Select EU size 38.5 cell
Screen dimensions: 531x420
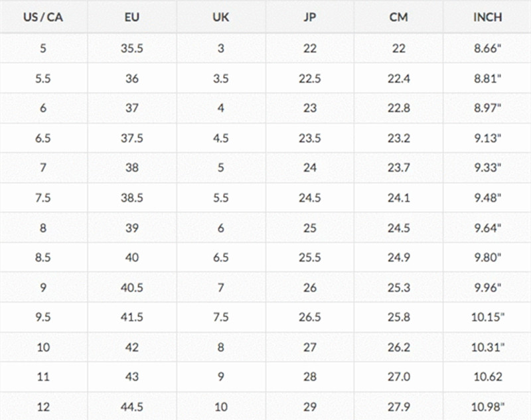click(131, 198)
